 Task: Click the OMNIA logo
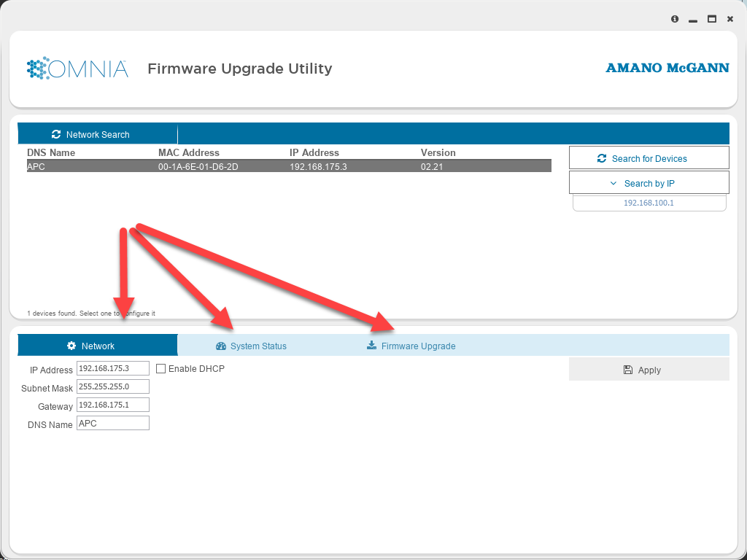pos(77,68)
